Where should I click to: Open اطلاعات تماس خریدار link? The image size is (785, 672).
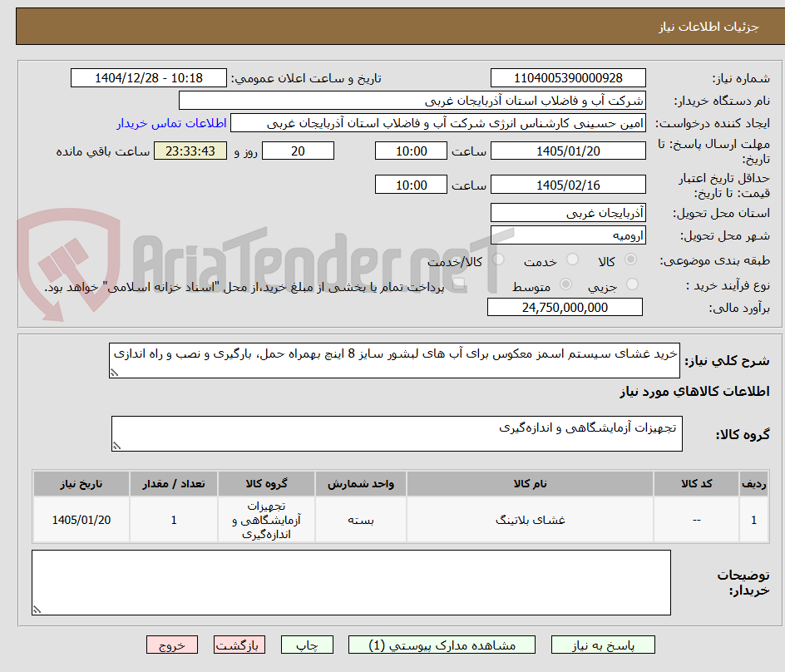tap(171, 123)
